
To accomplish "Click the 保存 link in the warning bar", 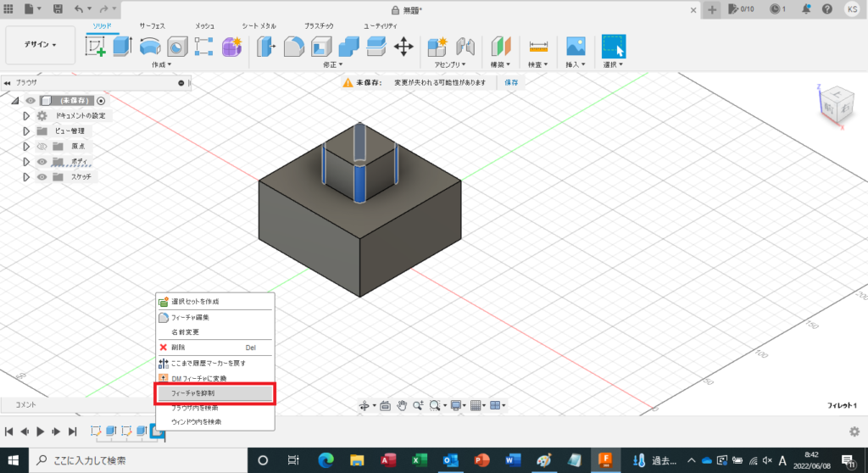I will pos(511,82).
